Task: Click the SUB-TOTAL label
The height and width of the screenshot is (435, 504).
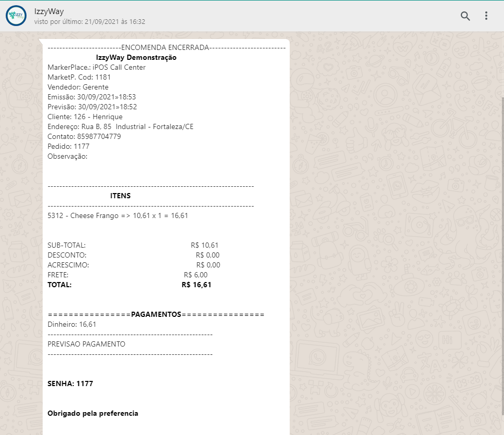Action: pyautogui.click(x=67, y=245)
